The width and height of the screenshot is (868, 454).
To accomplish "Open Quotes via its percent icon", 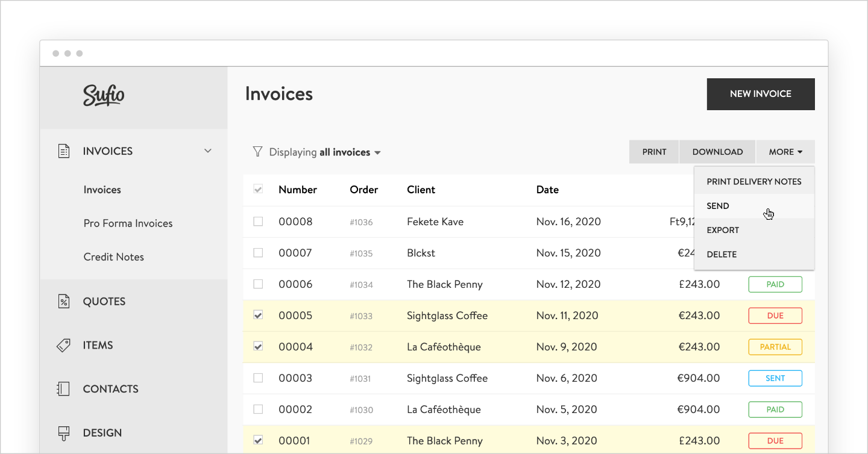I will click(x=63, y=301).
